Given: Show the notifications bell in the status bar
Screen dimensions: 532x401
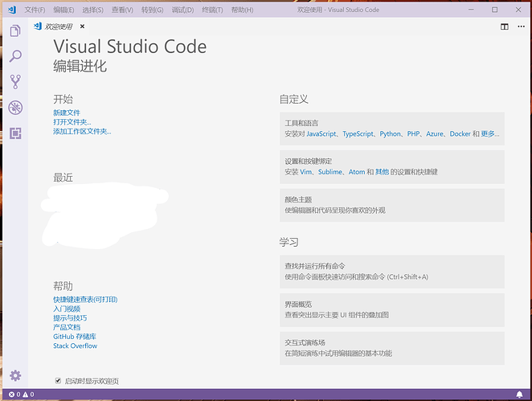Looking at the screenshot, I should 519,395.
